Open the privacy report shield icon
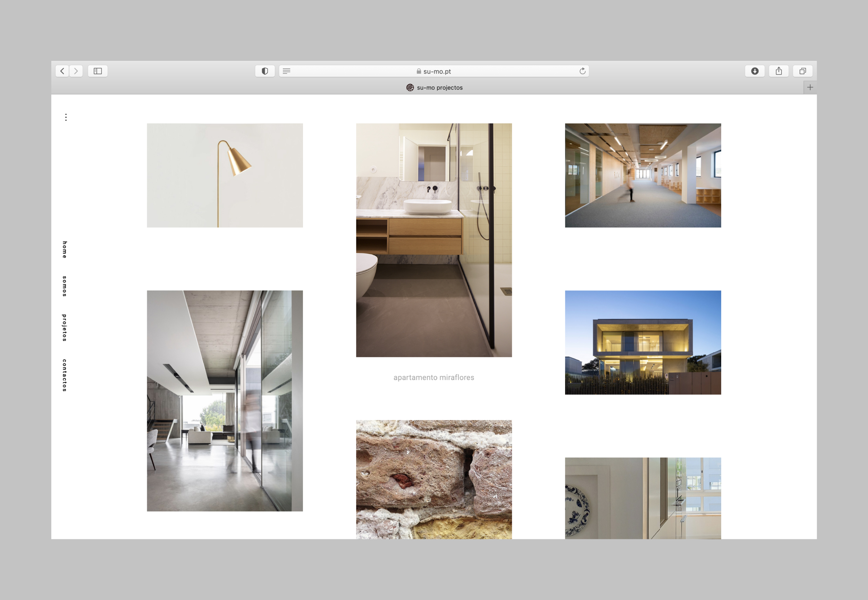 pyautogui.click(x=265, y=71)
